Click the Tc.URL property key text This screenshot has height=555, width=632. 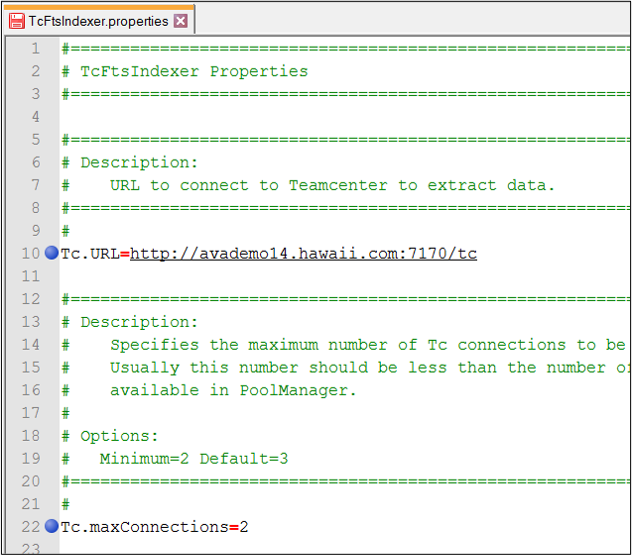click(x=90, y=253)
